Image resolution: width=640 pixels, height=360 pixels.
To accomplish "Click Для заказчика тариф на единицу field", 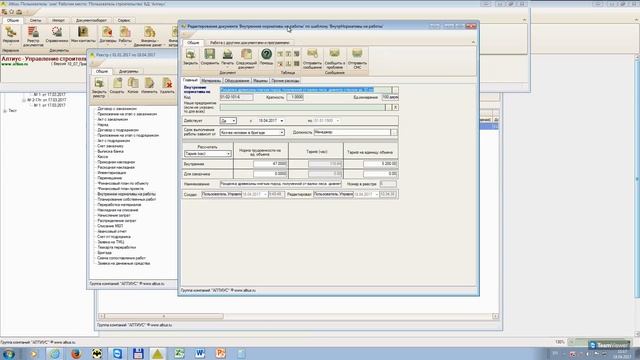I will pos(380,173).
